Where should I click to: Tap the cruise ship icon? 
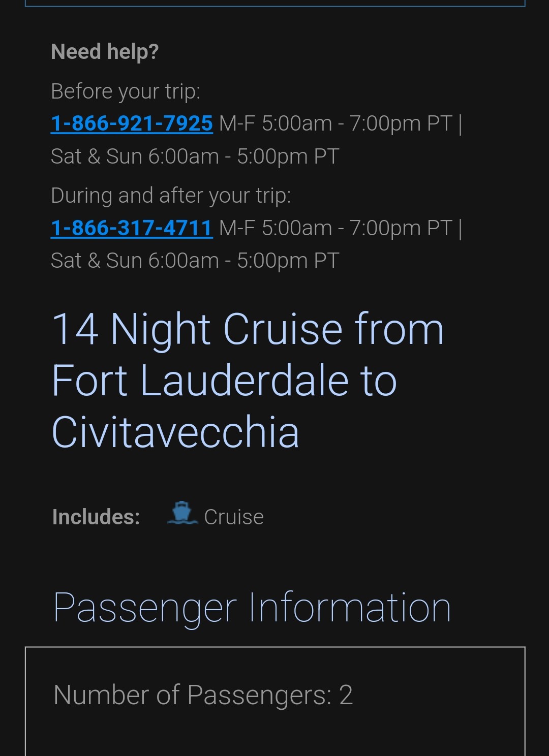click(x=182, y=513)
